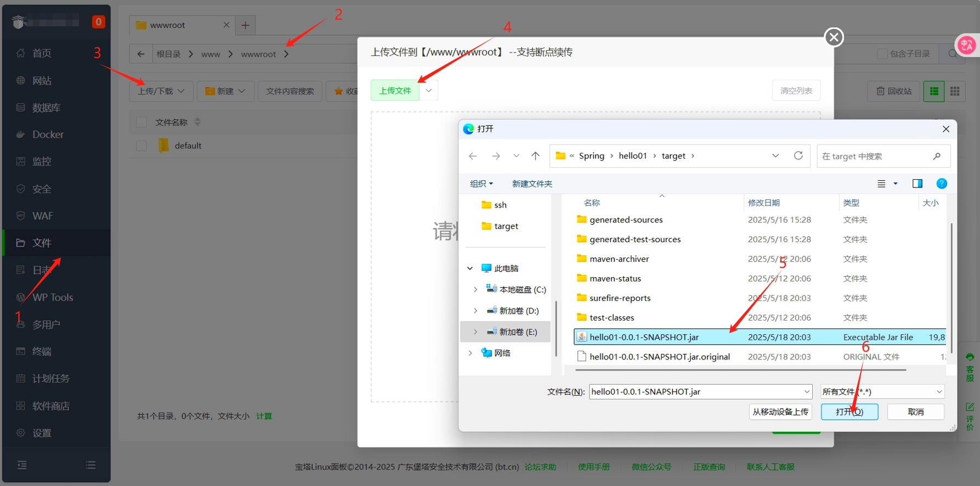Toggle the select-all checkbox by 文件名称

click(x=141, y=122)
